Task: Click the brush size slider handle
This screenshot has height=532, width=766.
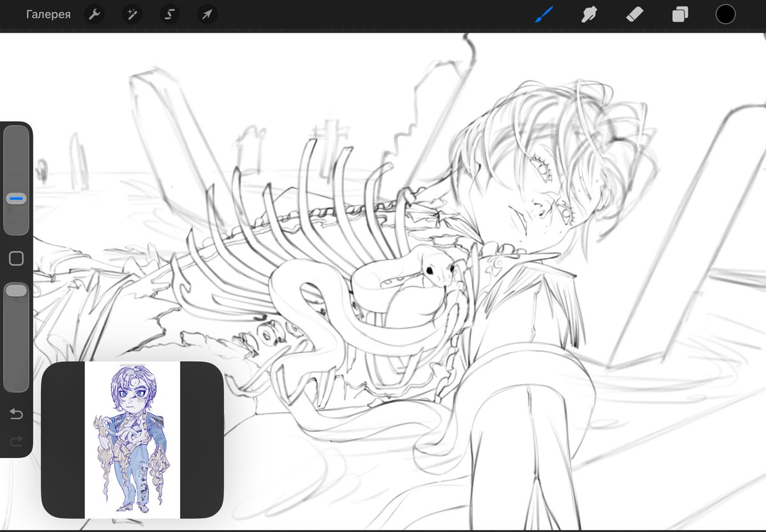Action: (17, 199)
